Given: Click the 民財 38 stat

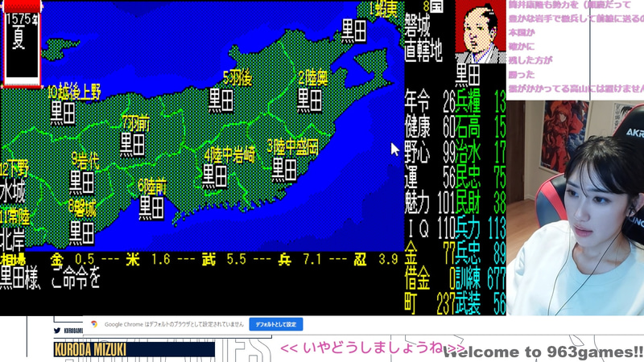Looking at the screenshot, I should [x=481, y=204].
